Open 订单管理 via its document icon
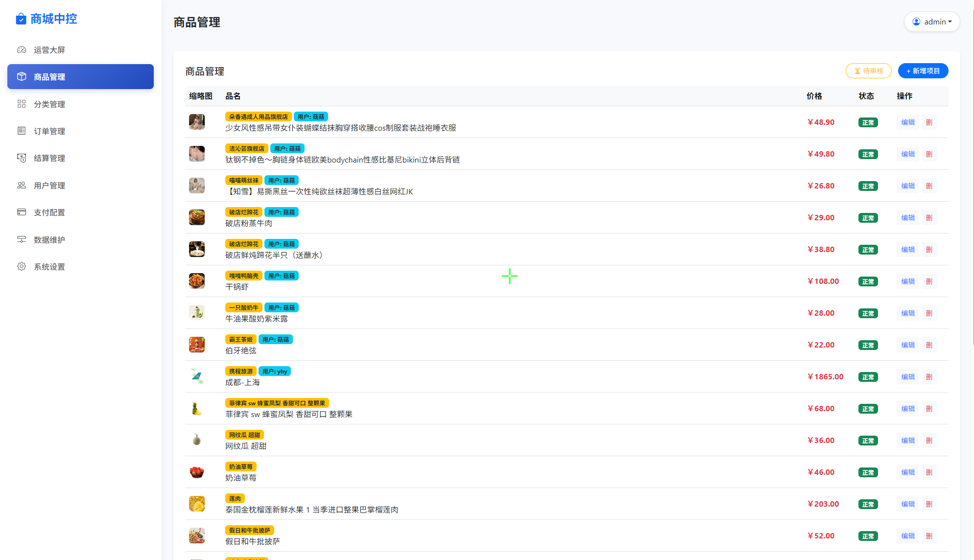Screen dimensions: 974x560 click(21, 131)
